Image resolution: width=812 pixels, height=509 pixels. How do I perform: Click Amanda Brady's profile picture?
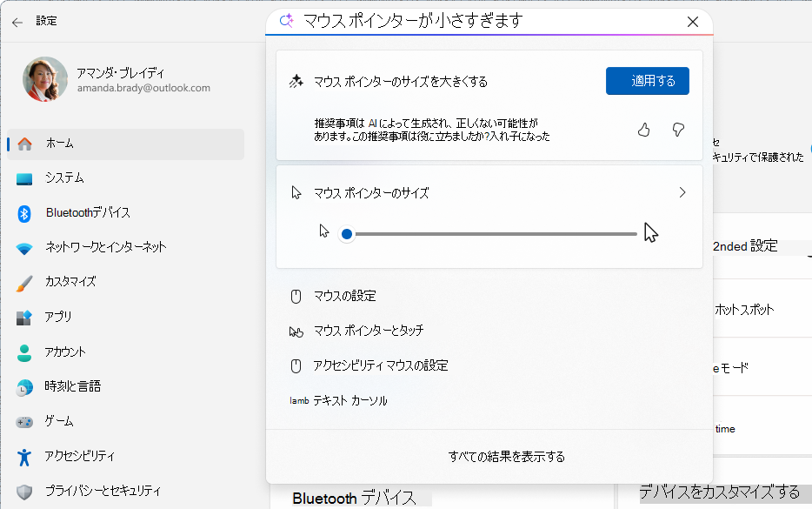[45, 79]
